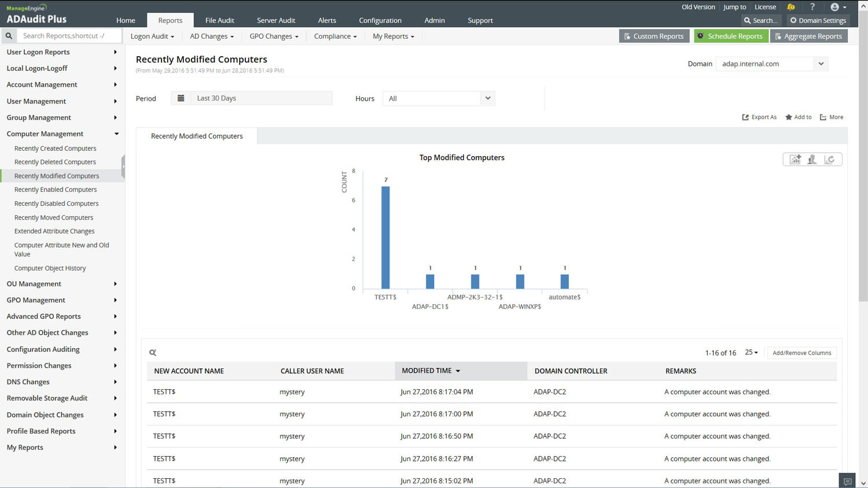Open the feedback chat icon at bottom right
This screenshot has width=868, height=488.
[x=847, y=481]
